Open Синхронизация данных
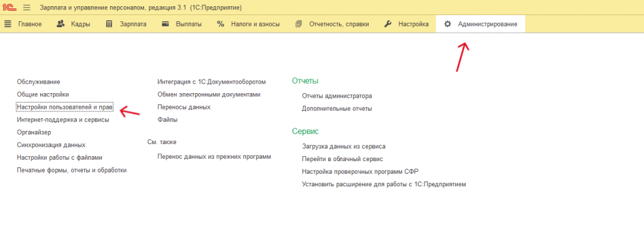The height and width of the screenshot is (231, 644). 51,145
